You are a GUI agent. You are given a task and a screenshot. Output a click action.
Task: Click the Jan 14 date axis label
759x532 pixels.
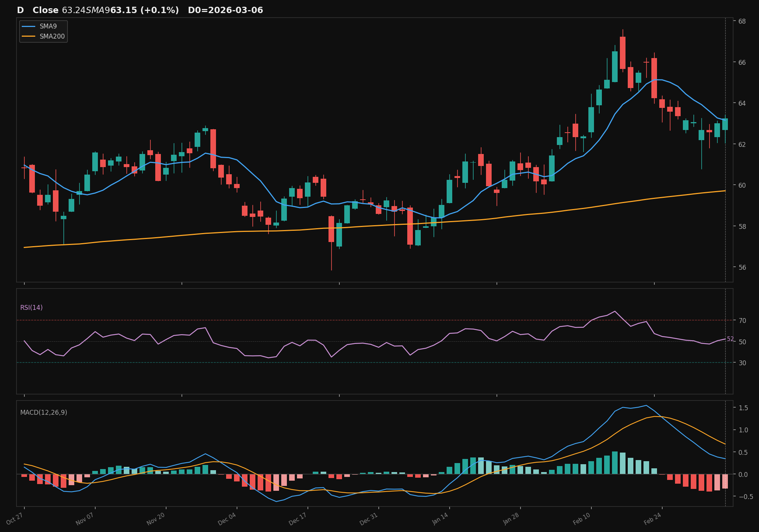[x=440, y=519]
